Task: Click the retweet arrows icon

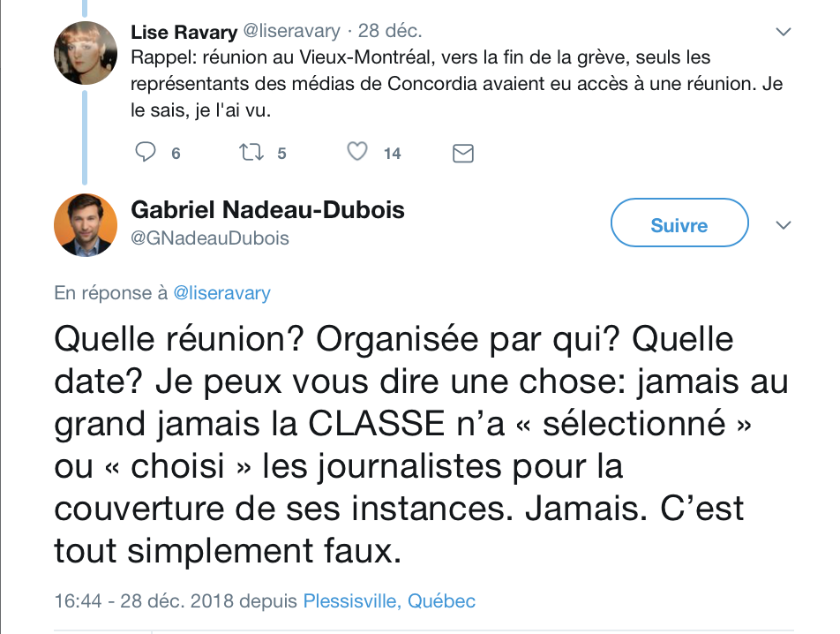Action: pos(251,152)
